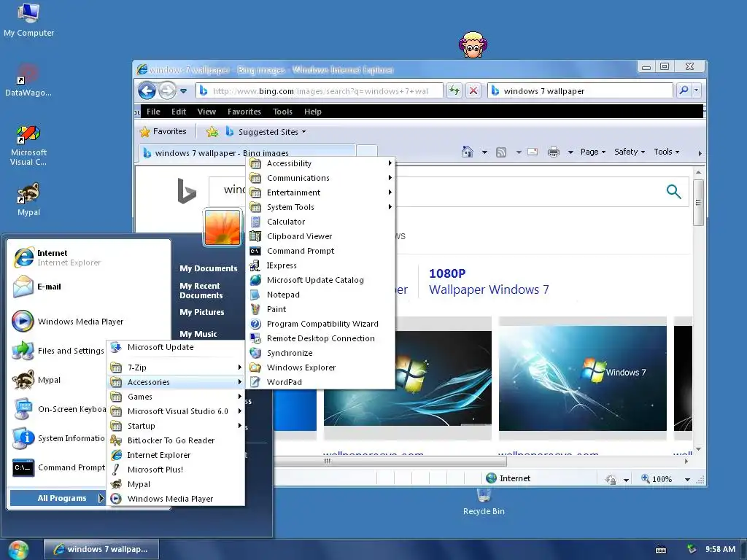Click the Bing search magnifier on page

pos(673,192)
